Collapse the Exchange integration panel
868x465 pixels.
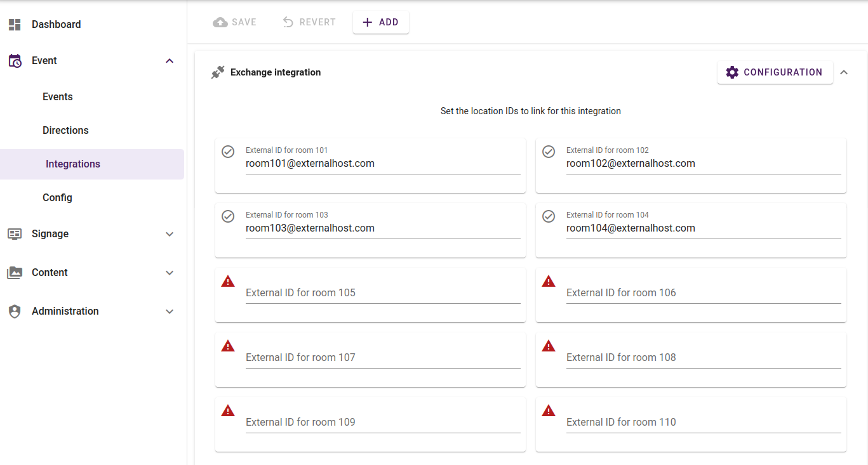click(844, 72)
